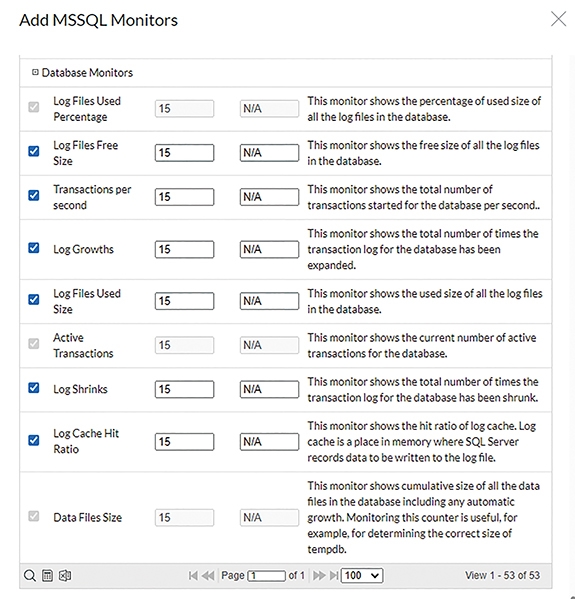Screen dimensions: 575x599
Task: Edit interval field for Log Growths
Action: point(185,249)
